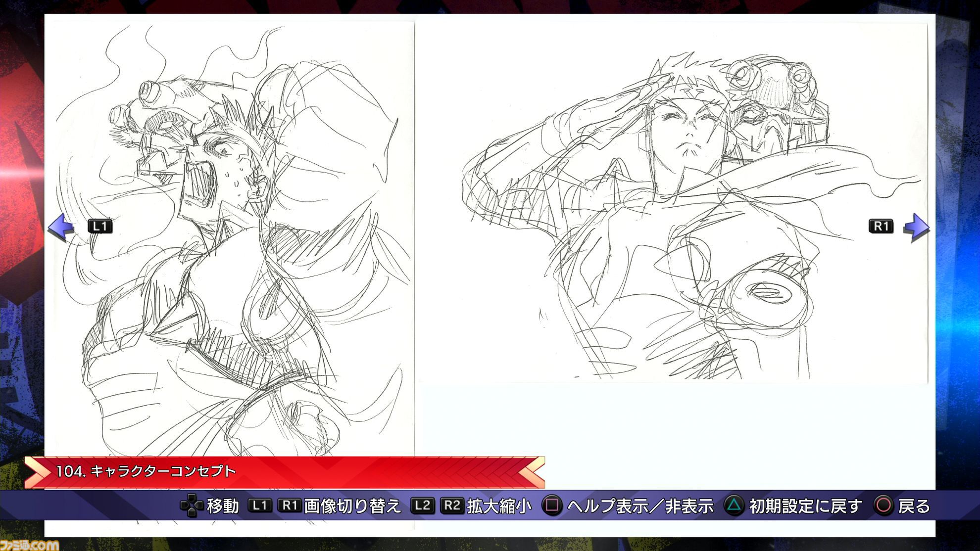Click the R2 zoom icon
This screenshot has width=980, height=551.
(x=452, y=505)
